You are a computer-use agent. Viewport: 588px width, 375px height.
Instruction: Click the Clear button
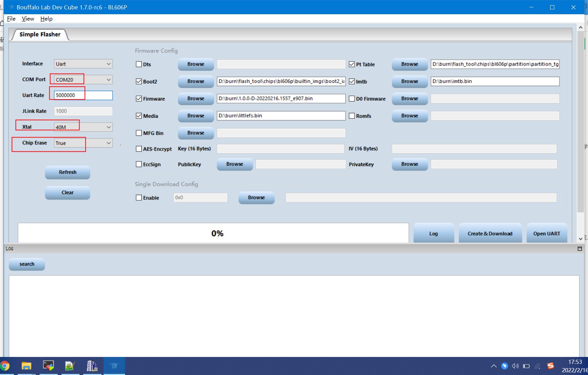tap(68, 193)
